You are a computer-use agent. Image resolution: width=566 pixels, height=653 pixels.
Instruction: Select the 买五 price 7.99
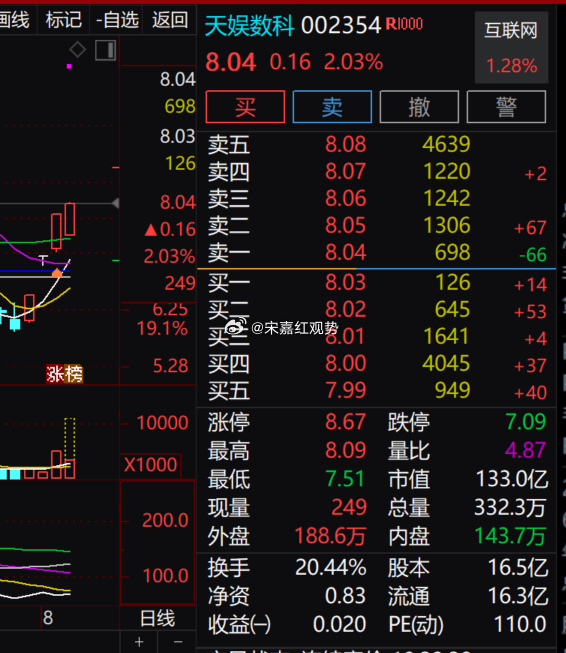click(345, 390)
